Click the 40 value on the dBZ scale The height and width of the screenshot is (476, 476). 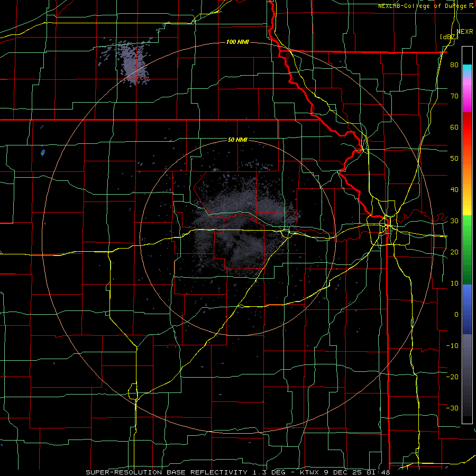click(454, 190)
